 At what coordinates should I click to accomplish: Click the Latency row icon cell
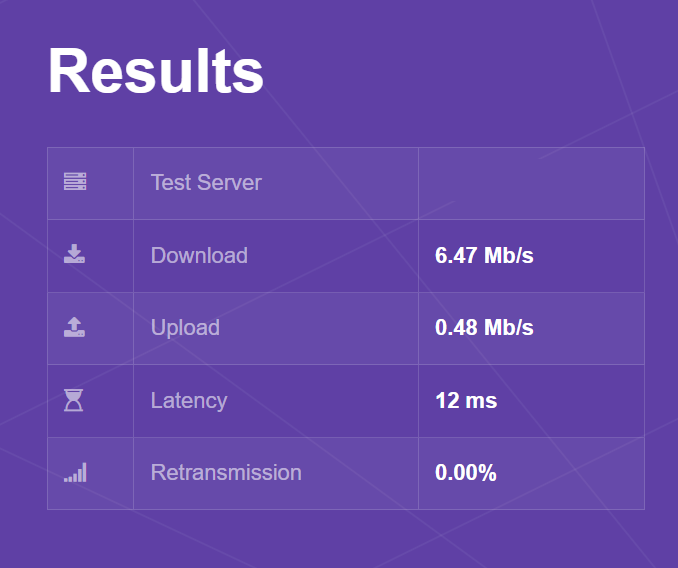(x=90, y=401)
